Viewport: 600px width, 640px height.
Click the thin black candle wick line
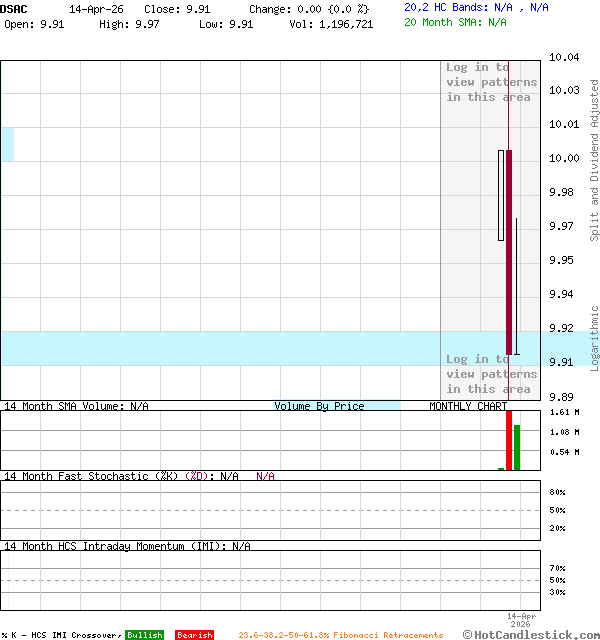(x=516, y=285)
